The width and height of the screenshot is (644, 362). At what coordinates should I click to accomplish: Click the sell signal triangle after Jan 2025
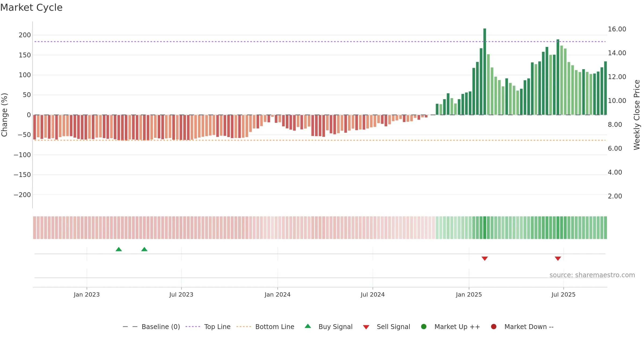click(x=485, y=258)
